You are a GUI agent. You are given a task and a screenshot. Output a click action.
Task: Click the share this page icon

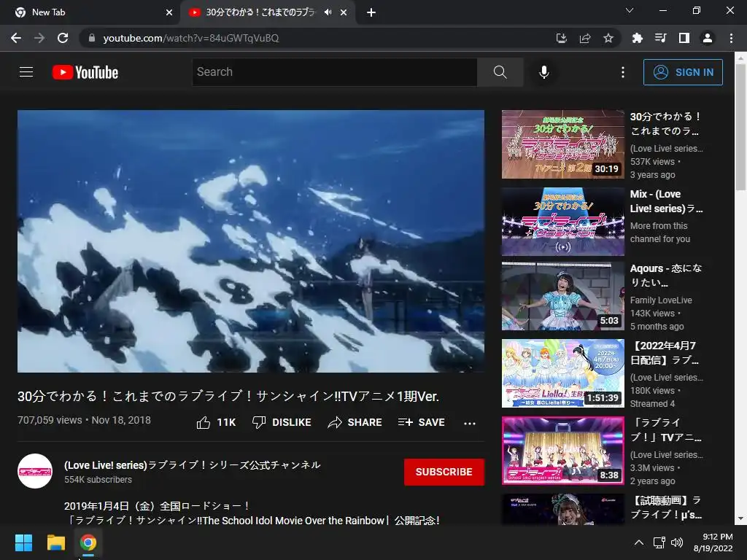(x=585, y=38)
